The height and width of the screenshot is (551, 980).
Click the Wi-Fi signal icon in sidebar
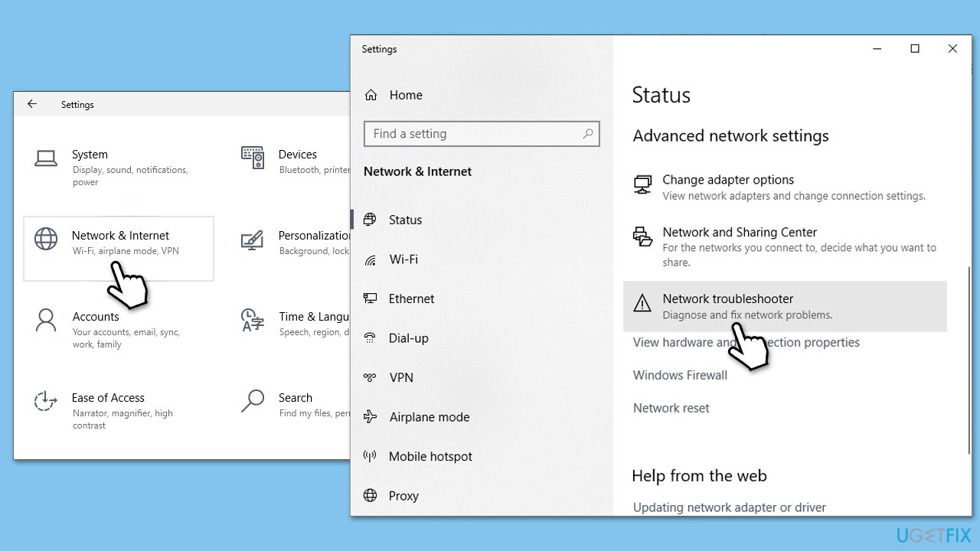point(371,259)
